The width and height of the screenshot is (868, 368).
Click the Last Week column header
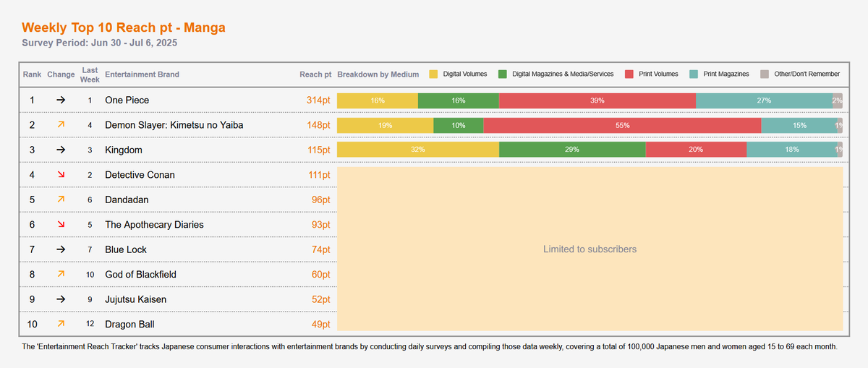pyautogui.click(x=90, y=74)
